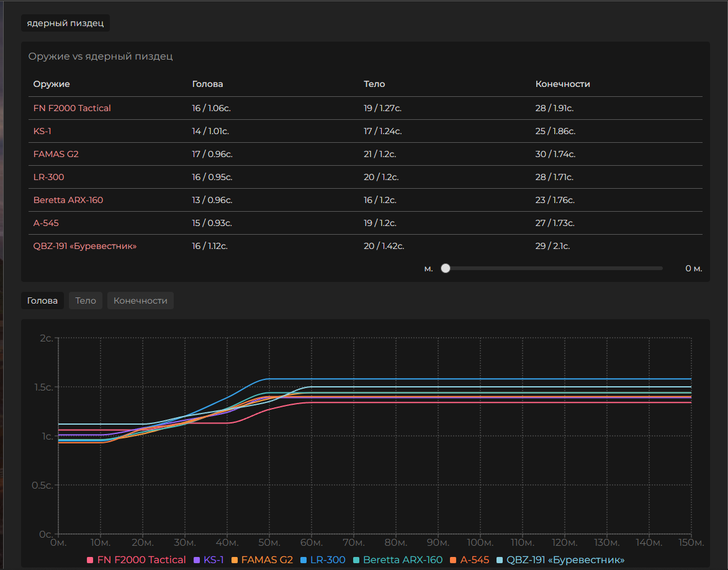Click the 50м. axis label on chart
Viewport: 728px width, 570px height.
tap(269, 543)
